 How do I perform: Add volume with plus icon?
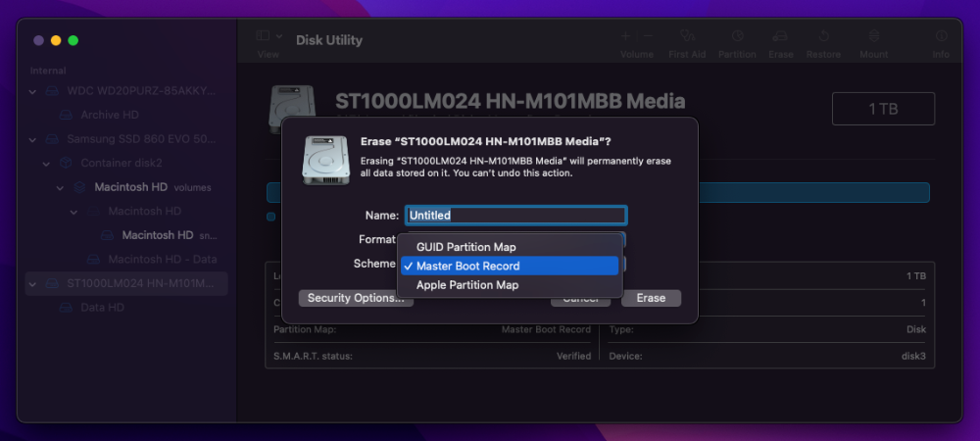coord(625,36)
